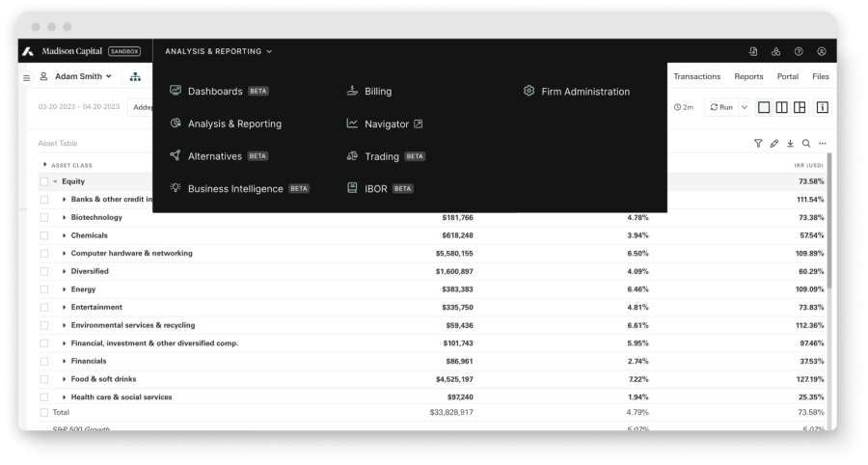Click the download icon in table toolbar

[x=790, y=144]
